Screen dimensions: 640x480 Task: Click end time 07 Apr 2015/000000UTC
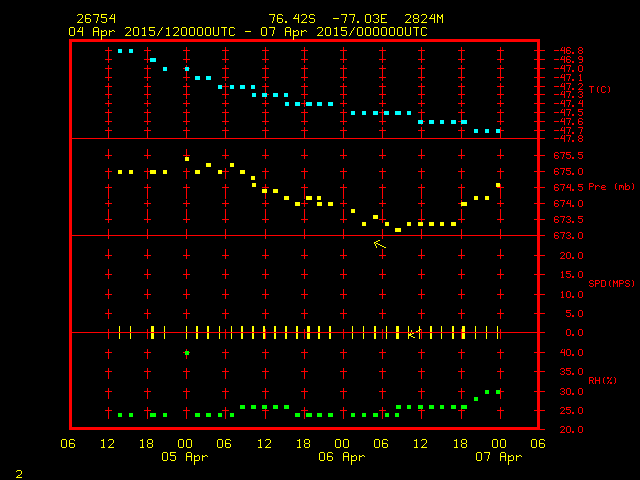click(344, 32)
